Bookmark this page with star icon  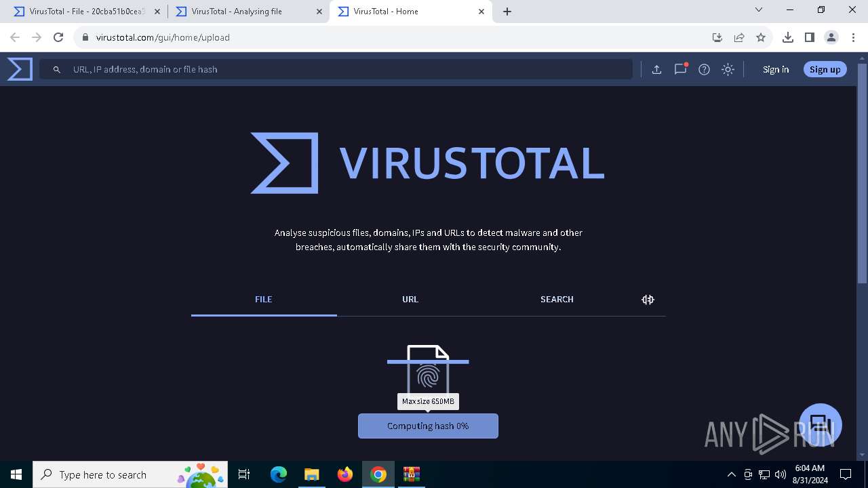point(761,37)
